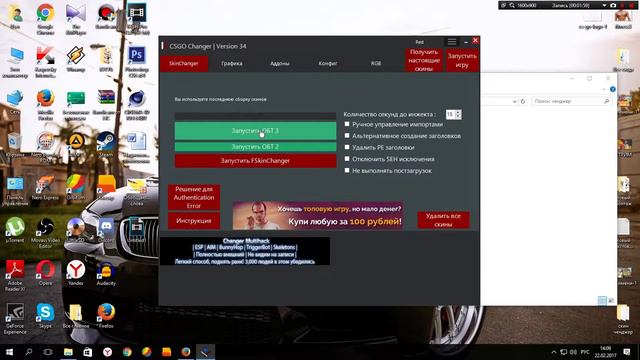
Task: Switch to the Графика tab
Action: [232, 63]
